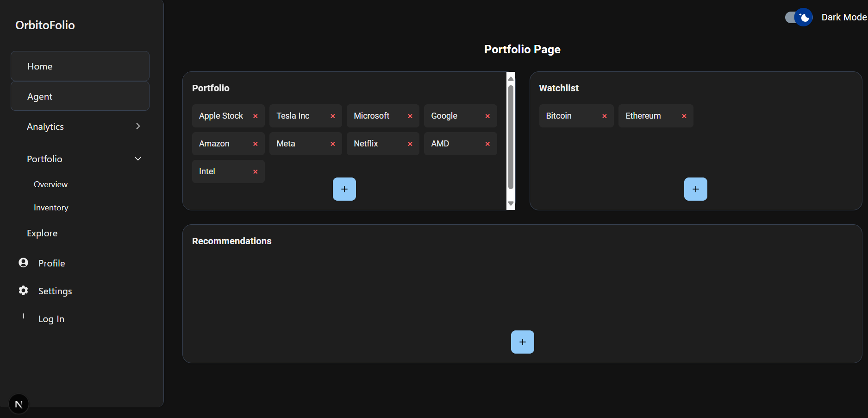The height and width of the screenshot is (418, 868).
Task: Click the Portfolio card scrollbar thumb
Action: click(511, 138)
